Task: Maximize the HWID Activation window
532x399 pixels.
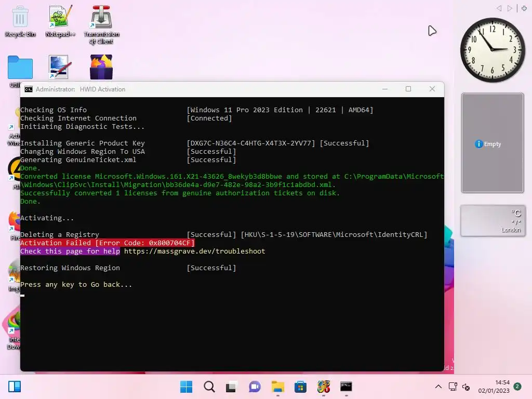Action: [408, 89]
